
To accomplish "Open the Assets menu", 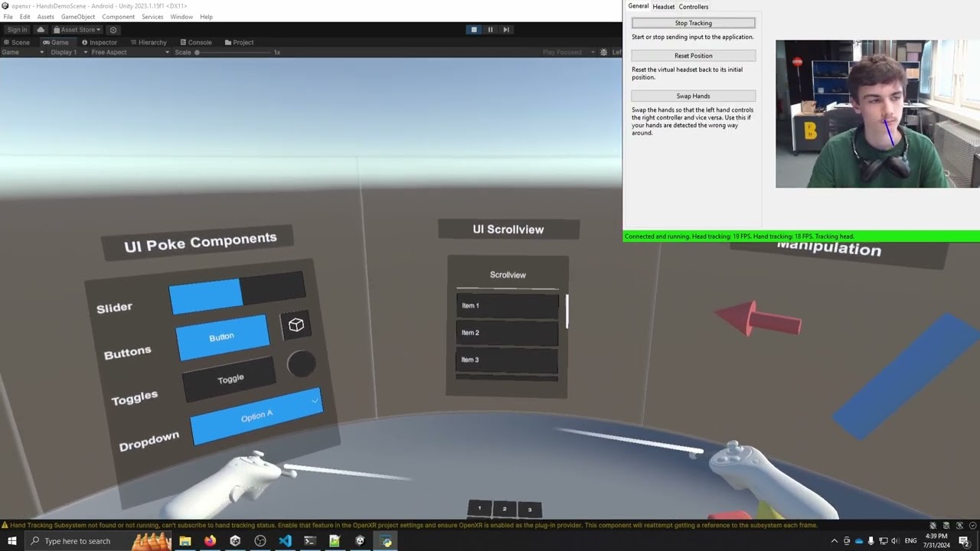I will (x=45, y=17).
